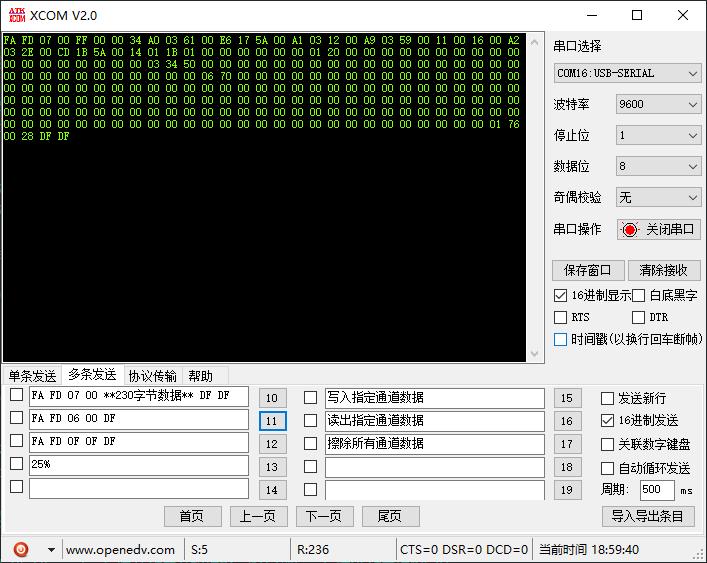Open the 数据位 dropdown showing 8
707x563 pixels.
(x=658, y=166)
